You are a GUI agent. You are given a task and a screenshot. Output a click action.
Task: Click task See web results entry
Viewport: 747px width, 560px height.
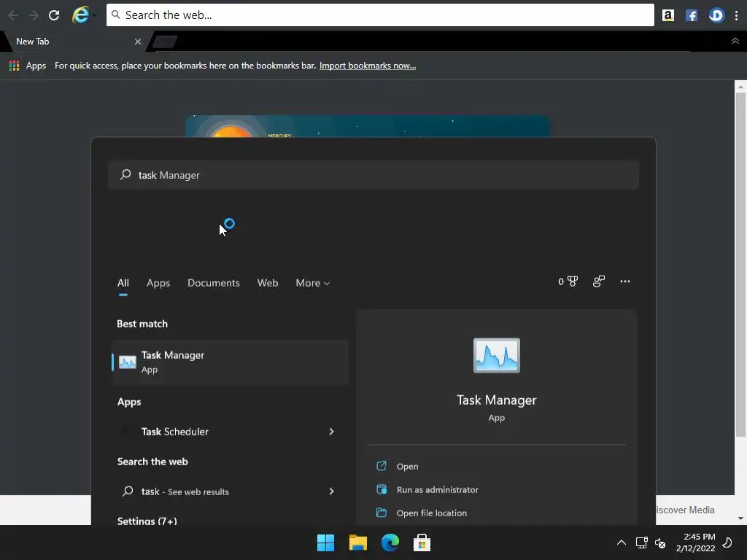pos(185,491)
